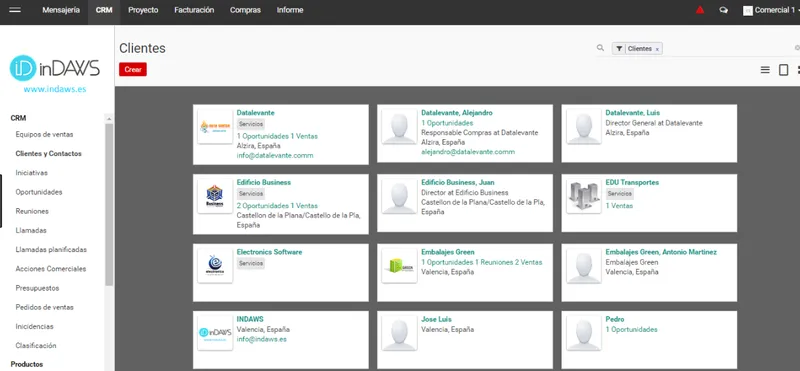Click the Productos section header
The image size is (800, 371).
coord(27,364)
